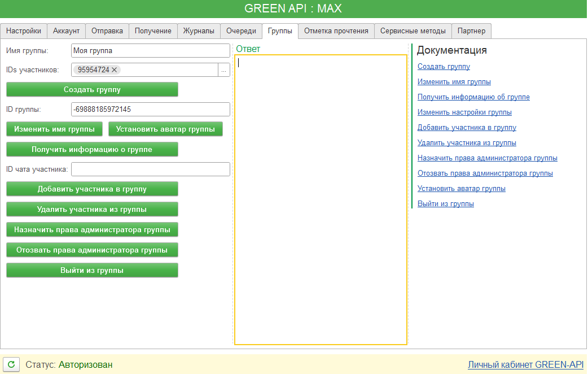This screenshot has height=374, width=588.
Task: Click the ID чата участника field
Action: tap(151, 169)
